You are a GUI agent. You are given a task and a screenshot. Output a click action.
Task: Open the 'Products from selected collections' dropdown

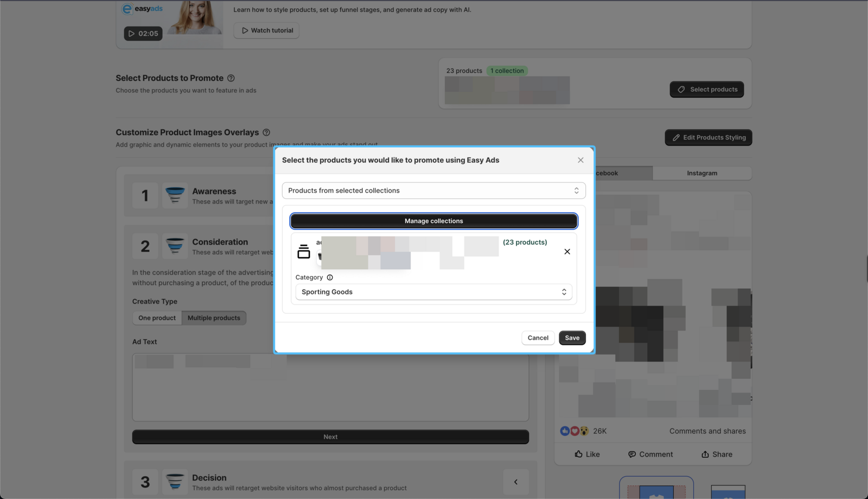(x=433, y=191)
